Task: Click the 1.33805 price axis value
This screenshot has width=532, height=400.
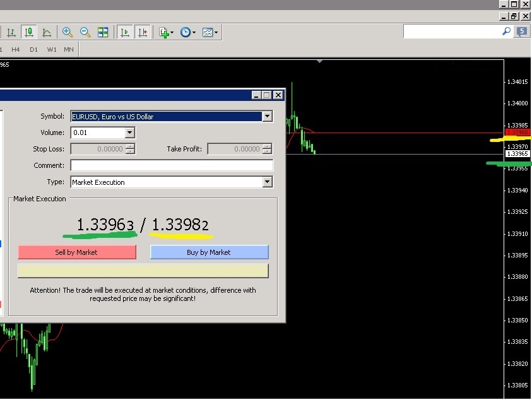Action: (x=517, y=385)
